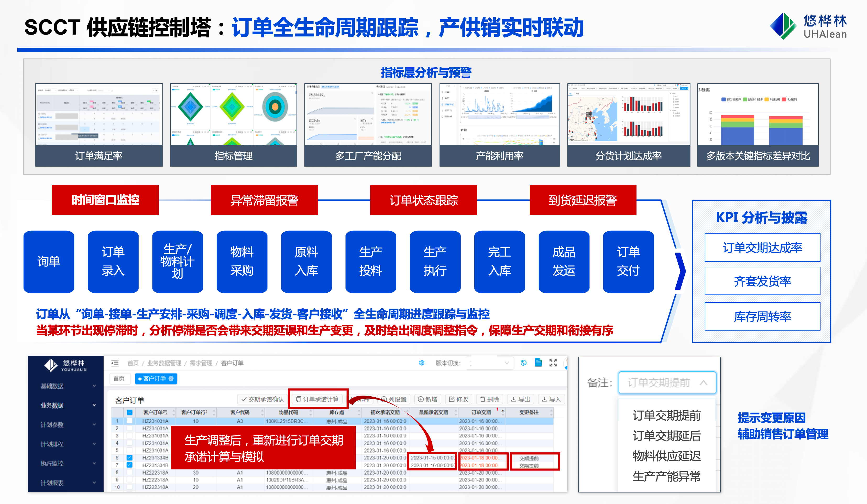Uncheck the checkbox in row 6
The image size is (867, 504).
(x=129, y=458)
